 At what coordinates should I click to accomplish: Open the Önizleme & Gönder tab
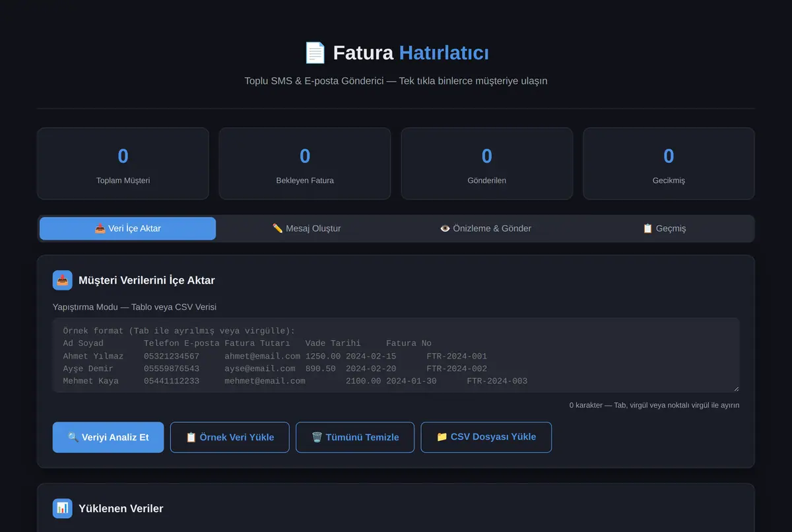(485, 228)
